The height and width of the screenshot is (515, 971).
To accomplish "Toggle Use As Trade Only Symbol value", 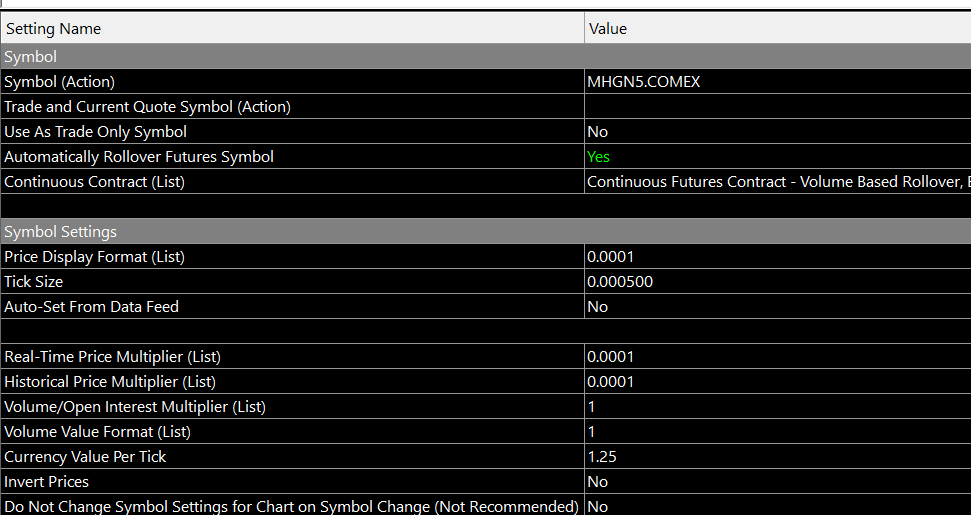I will click(598, 132).
